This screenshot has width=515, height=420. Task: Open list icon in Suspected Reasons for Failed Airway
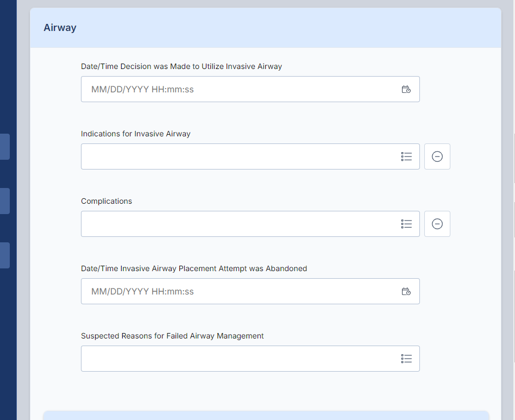(406, 359)
